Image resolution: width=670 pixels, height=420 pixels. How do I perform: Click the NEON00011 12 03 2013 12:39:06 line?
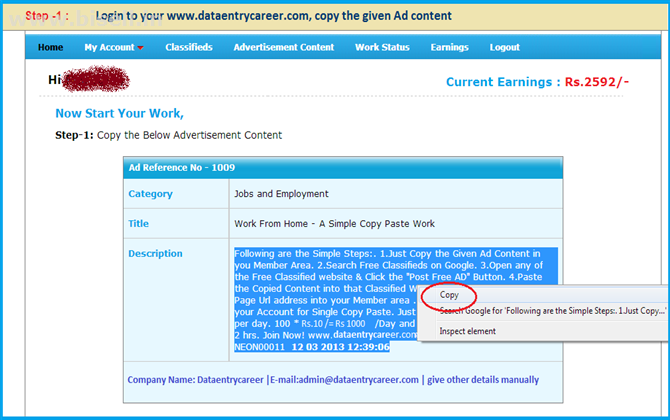coord(312,347)
